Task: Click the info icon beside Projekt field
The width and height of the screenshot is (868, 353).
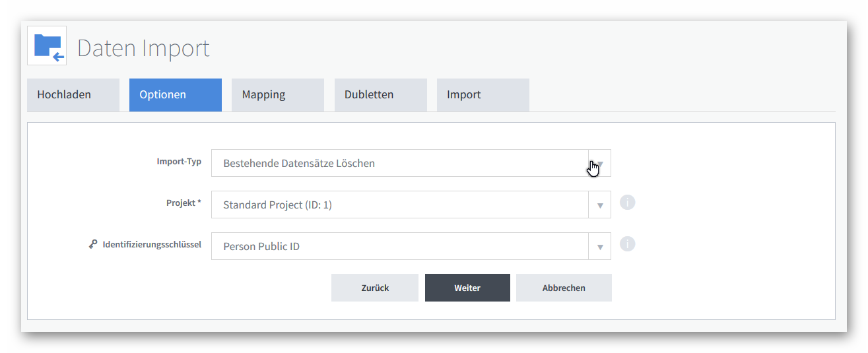Action: pos(627,203)
